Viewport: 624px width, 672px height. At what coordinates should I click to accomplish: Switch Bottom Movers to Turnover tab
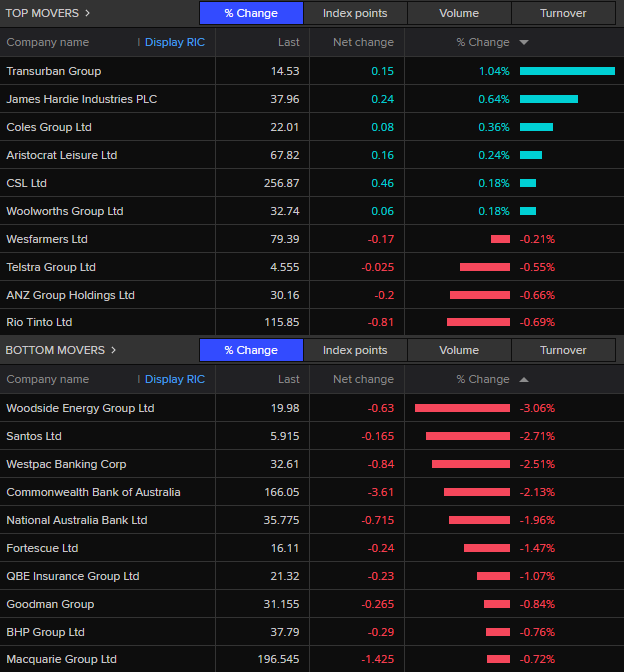coord(563,350)
